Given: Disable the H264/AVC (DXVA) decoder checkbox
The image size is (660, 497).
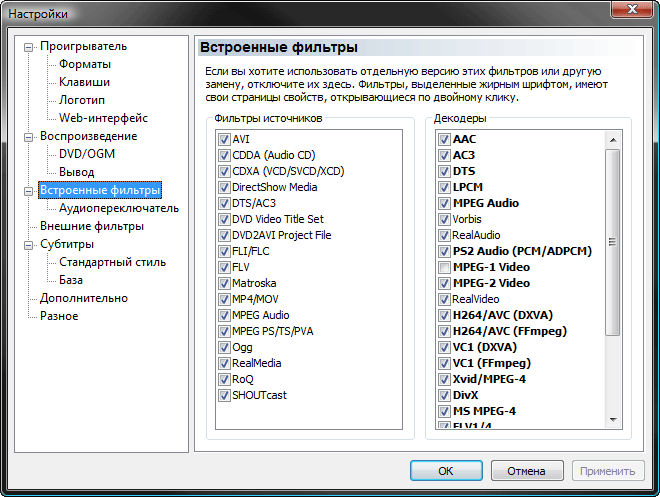Looking at the screenshot, I should pyautogui.click(x=444, y=315).
